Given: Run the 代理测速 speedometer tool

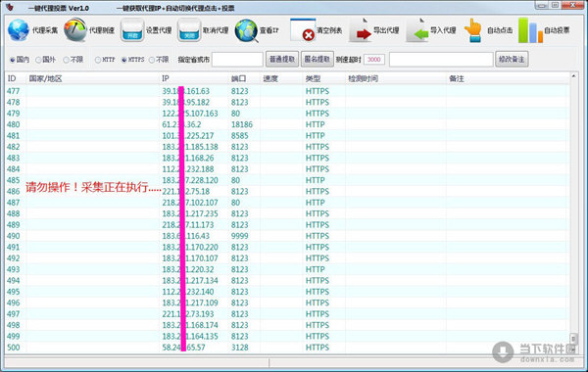Looking at the screenshot, I should (x=75, y=30).
